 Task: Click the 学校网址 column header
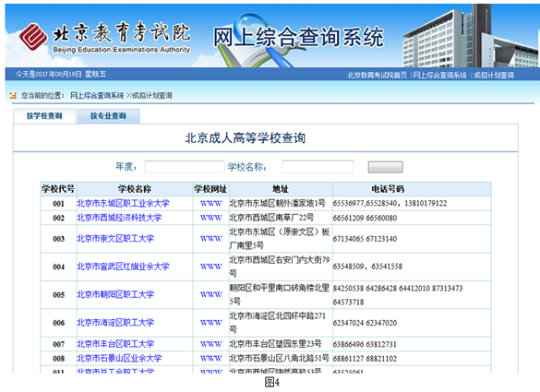point(210,189)
